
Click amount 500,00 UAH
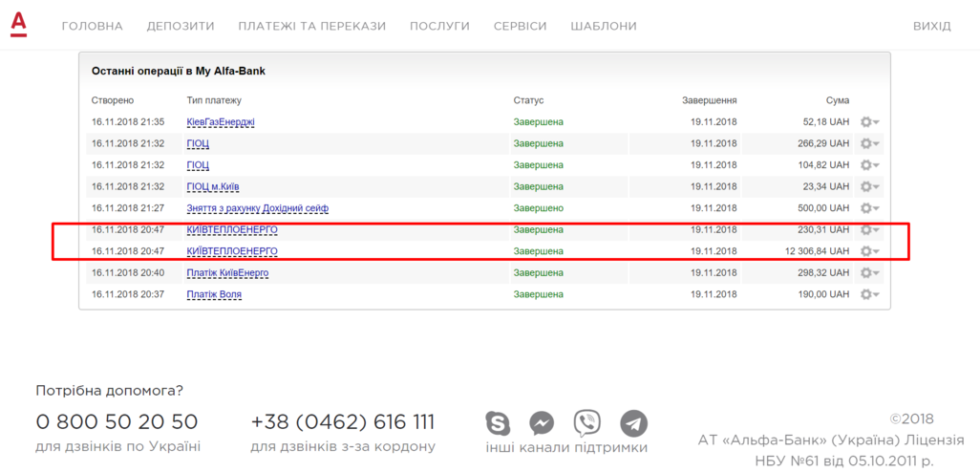pos(823,208)
